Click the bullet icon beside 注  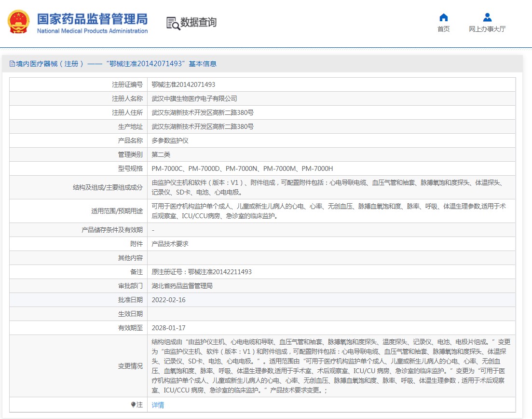coord(133,405)
